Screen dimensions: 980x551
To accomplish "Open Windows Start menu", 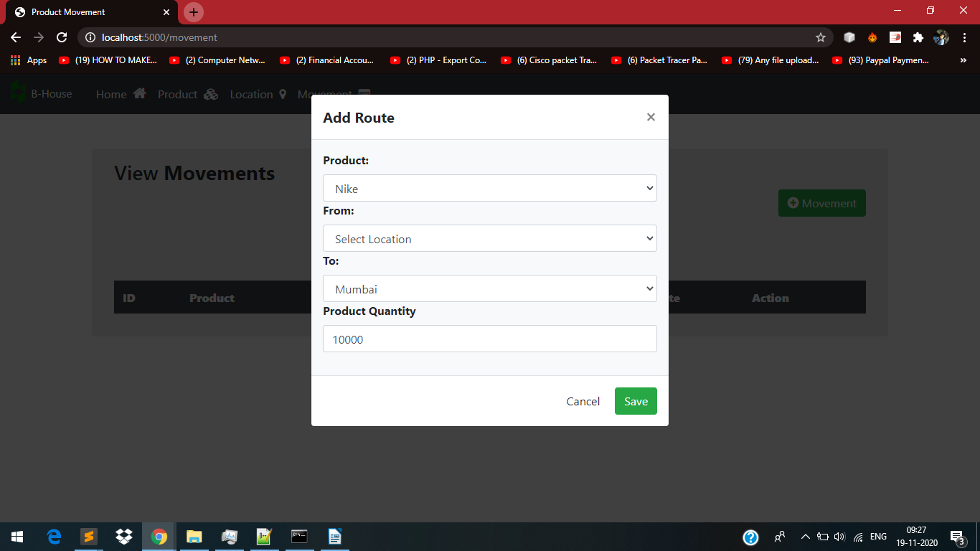I will point(17,537).
